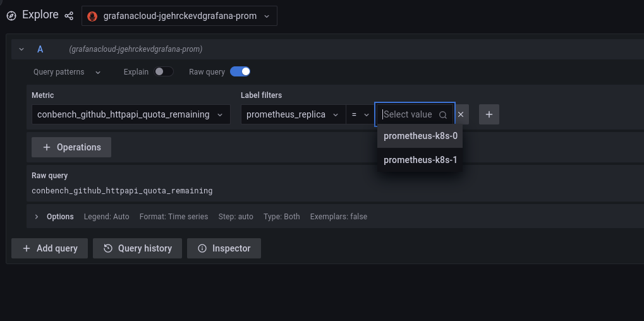Select prometheus-k8s-0 from the value list
The height and width of the screenshot is (321, 644).
[420, 136]
